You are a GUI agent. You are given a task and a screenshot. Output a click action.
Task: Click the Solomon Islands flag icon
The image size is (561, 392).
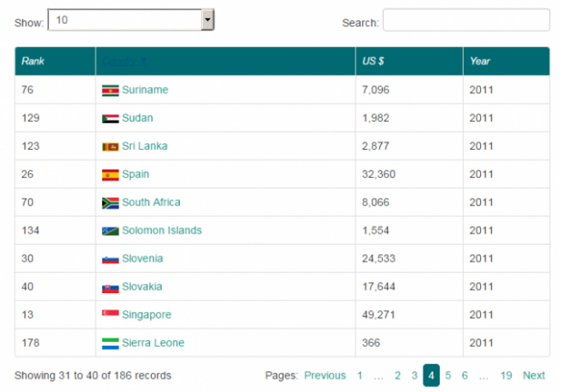click(110, 231)
